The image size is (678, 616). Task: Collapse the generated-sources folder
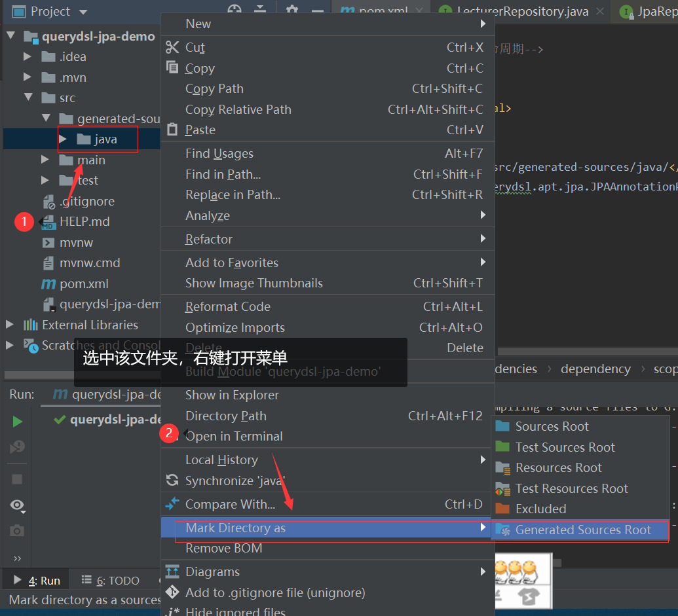tap(47, 118)
